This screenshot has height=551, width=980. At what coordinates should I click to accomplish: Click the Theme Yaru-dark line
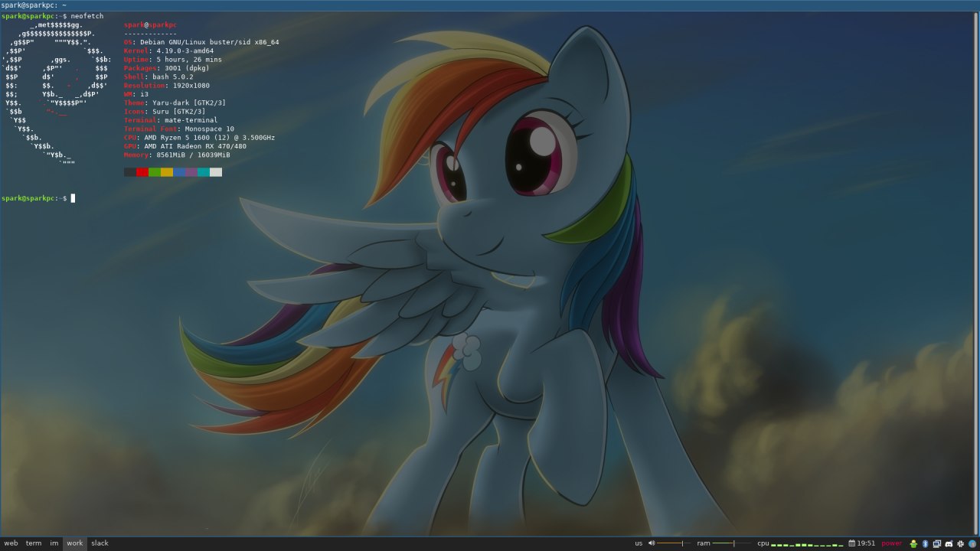point(175,103)
